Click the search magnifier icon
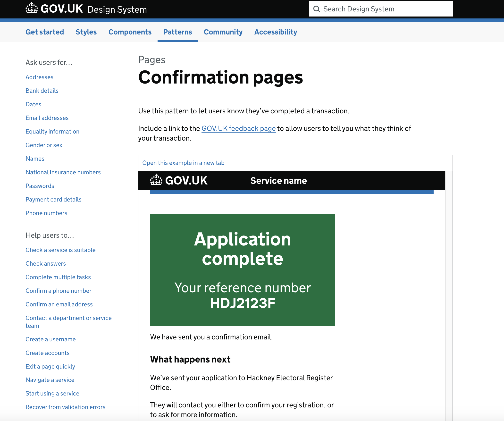504x421 pixels. [316, 9]
